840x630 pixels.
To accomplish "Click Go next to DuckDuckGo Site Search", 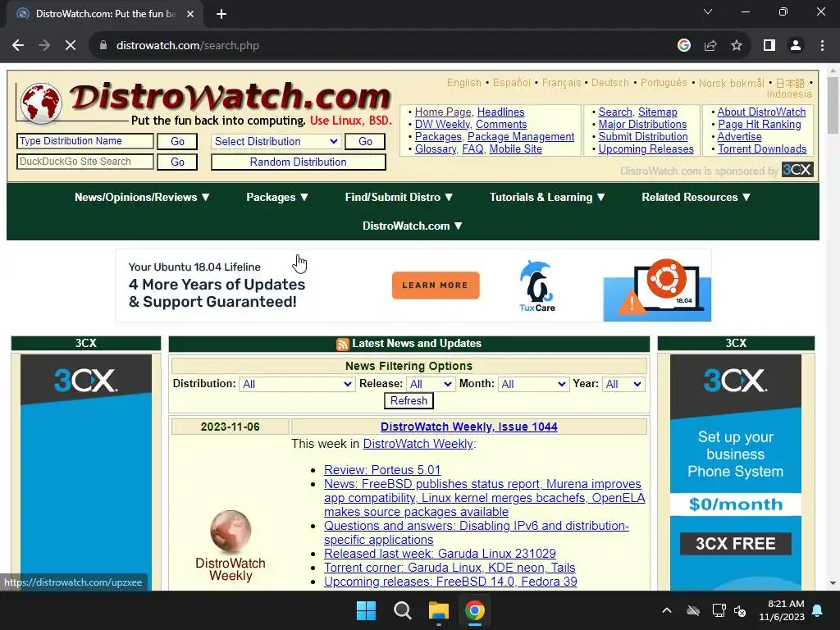I will (x=177, y=162).
